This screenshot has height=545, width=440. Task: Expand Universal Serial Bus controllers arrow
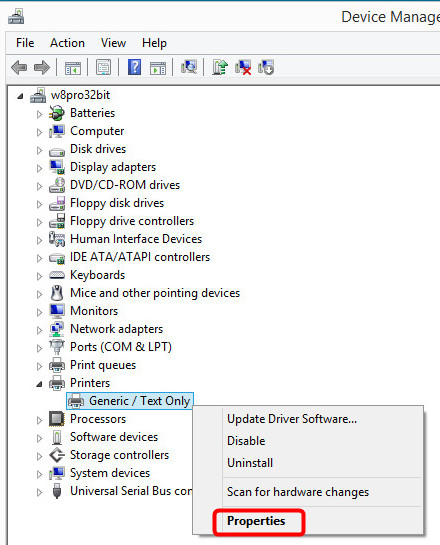(39, 492)
